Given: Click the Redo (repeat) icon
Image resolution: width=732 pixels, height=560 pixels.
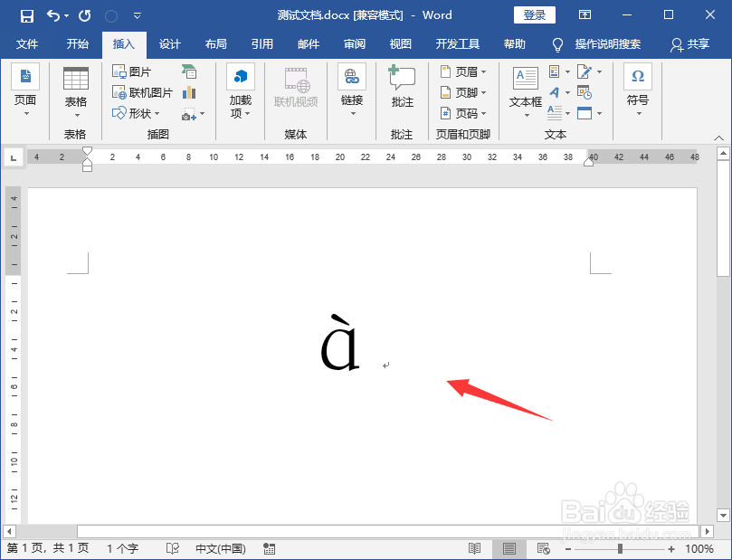Looking at the screenshot, I should click(84, 16).
